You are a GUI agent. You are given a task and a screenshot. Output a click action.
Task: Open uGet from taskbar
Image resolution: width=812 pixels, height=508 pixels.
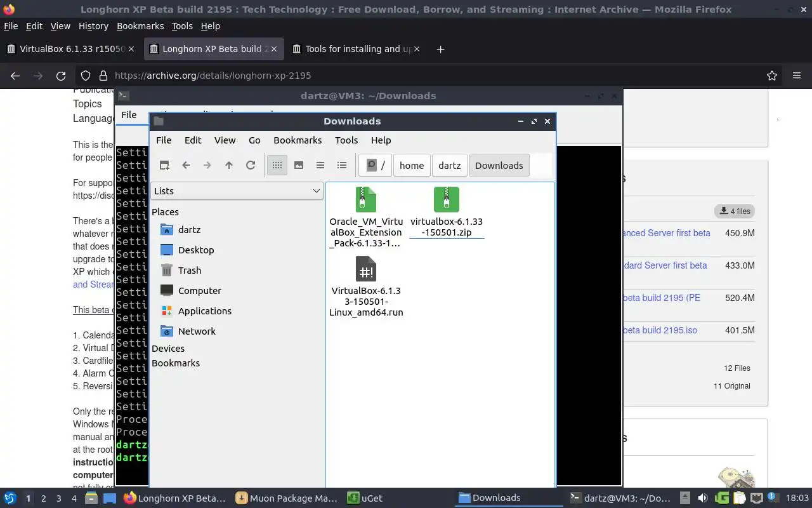(x=365, y=498)
